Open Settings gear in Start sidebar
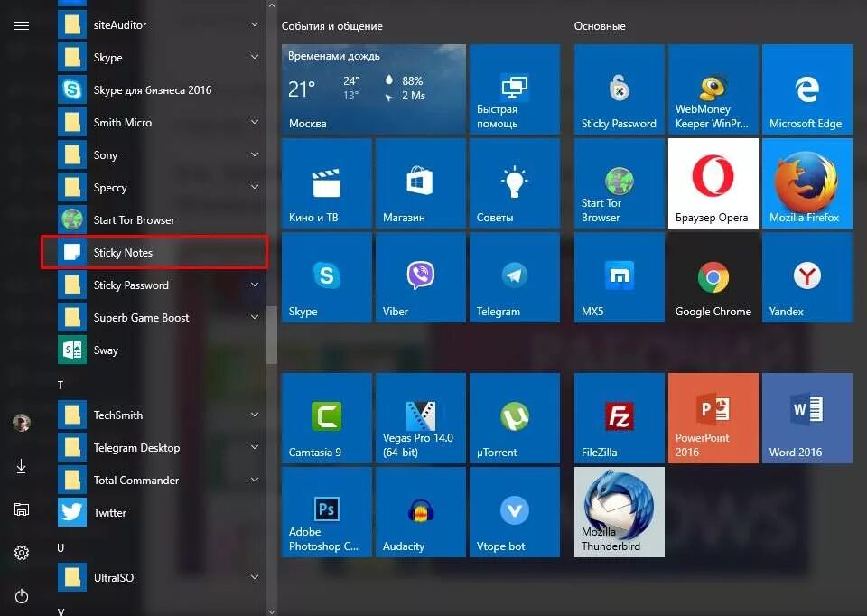 point(22,553)
